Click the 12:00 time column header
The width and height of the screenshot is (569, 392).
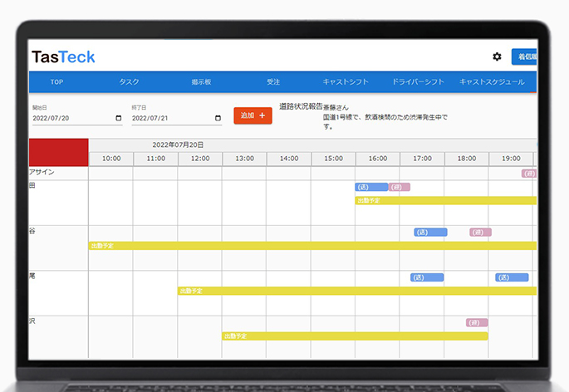pyautogui.click(x=200, y=159)
